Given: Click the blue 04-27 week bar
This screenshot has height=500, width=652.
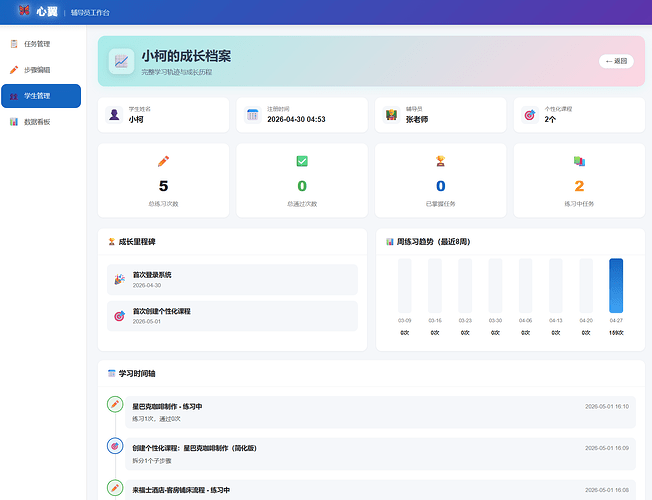Looking at the screenshot, I should 616,285.
